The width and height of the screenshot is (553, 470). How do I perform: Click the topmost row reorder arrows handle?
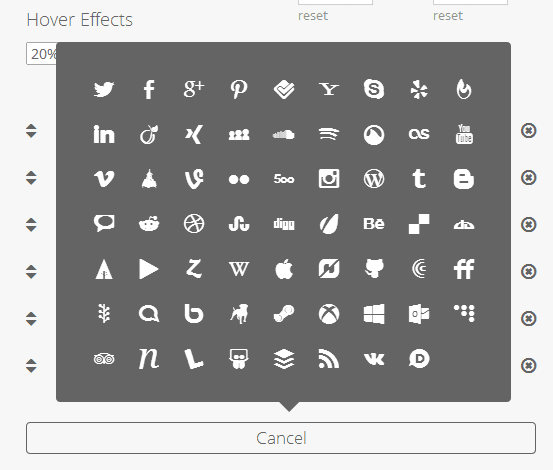coord(31,131)
